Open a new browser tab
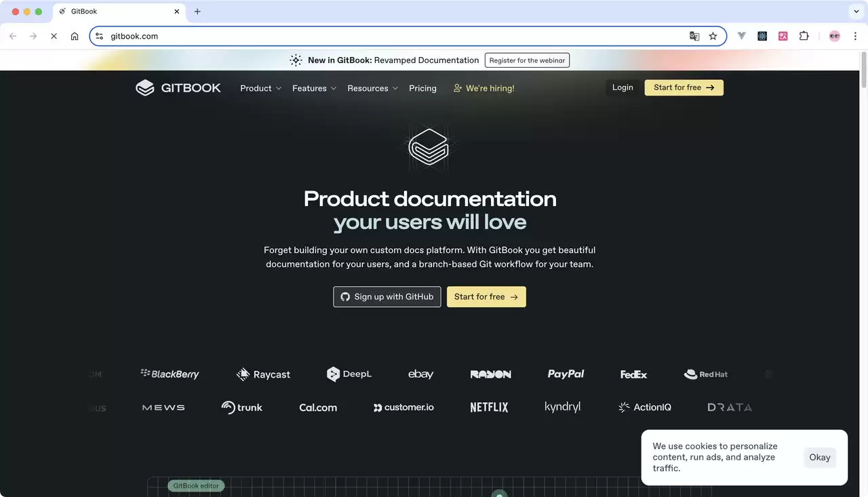Viewport: 868px width, 497px height. (x=197, y=12)
